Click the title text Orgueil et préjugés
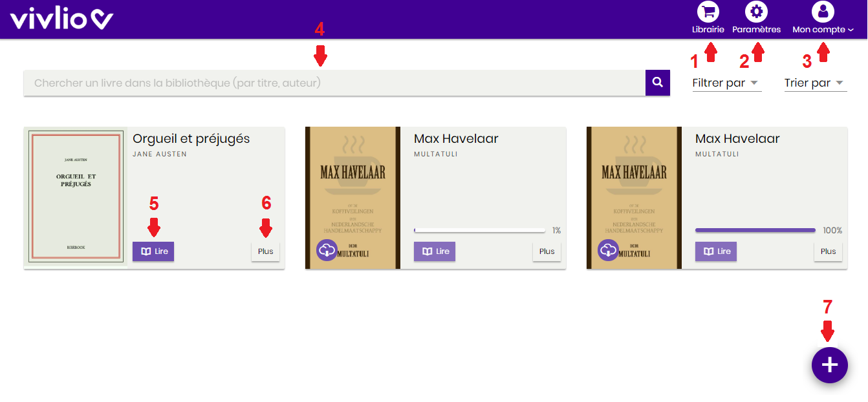Viewport: 868px width, 402px height. pyautogui.click(x=191, y=139)
